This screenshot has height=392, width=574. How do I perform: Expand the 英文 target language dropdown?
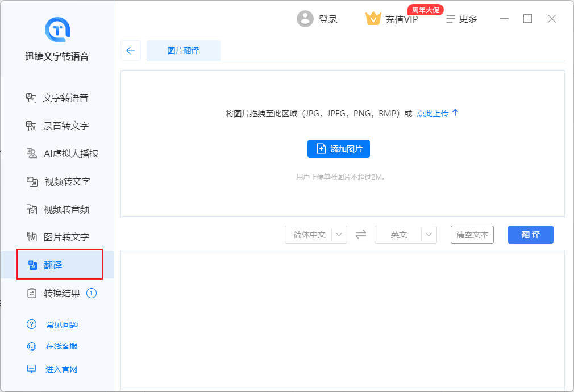click(429, 235)
